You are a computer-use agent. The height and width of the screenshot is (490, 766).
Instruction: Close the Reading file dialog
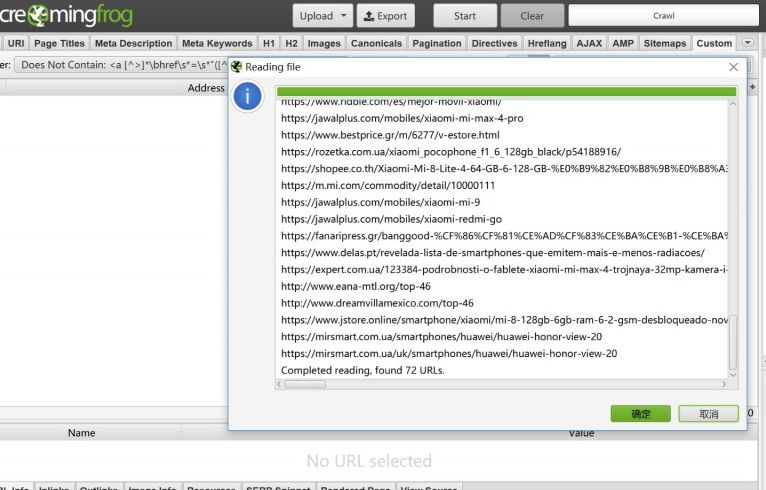[x=733, y=67]
